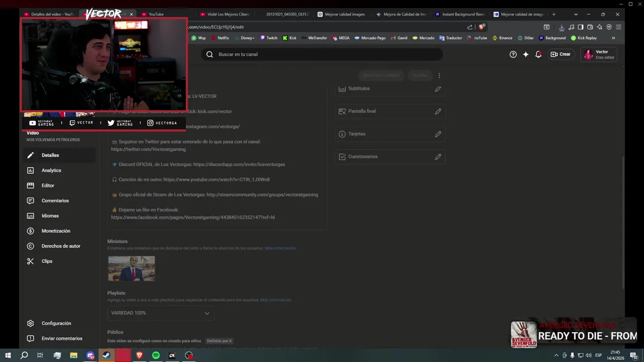Open Configuración settings
This screenshot has width=644, height=362.
pos(59,323)
